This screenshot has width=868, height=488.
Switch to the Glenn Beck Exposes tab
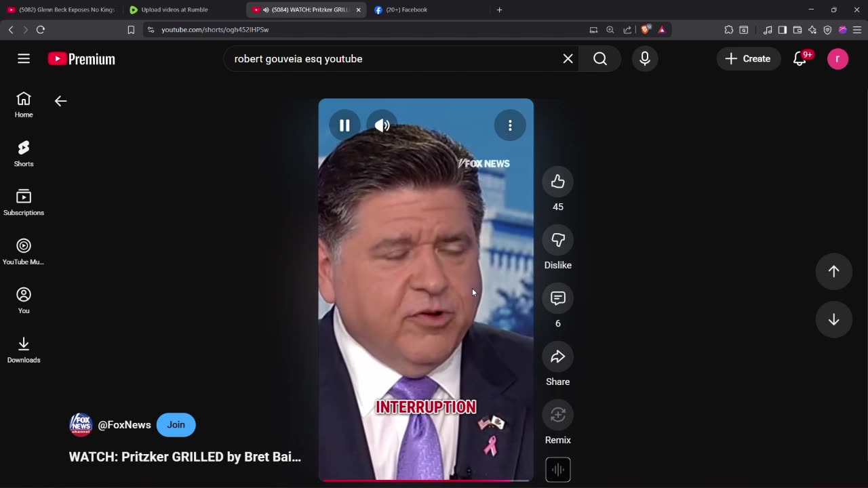pos(61,9)
